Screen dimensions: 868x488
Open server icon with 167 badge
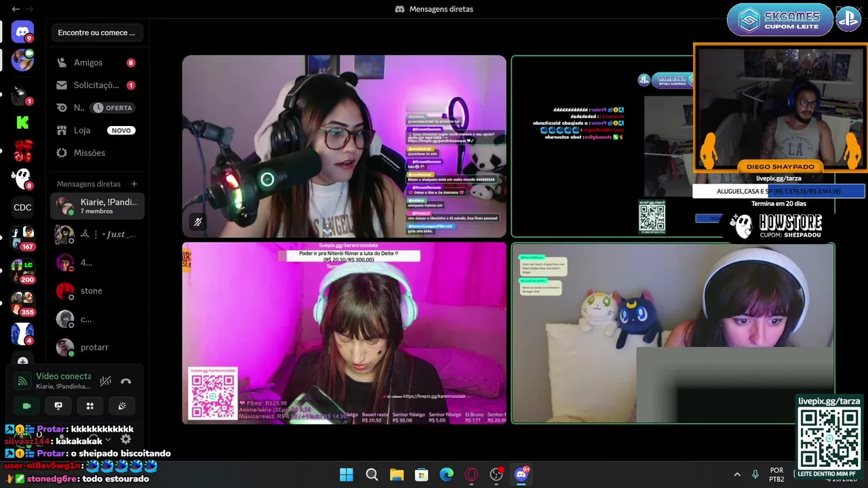click(x=22, y=237)
